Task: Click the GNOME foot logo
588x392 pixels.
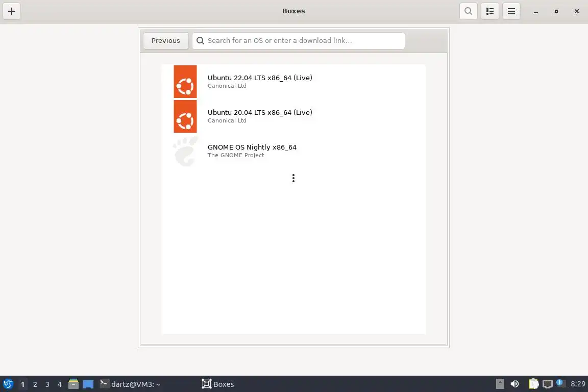Action: click(x=185, y=151)
